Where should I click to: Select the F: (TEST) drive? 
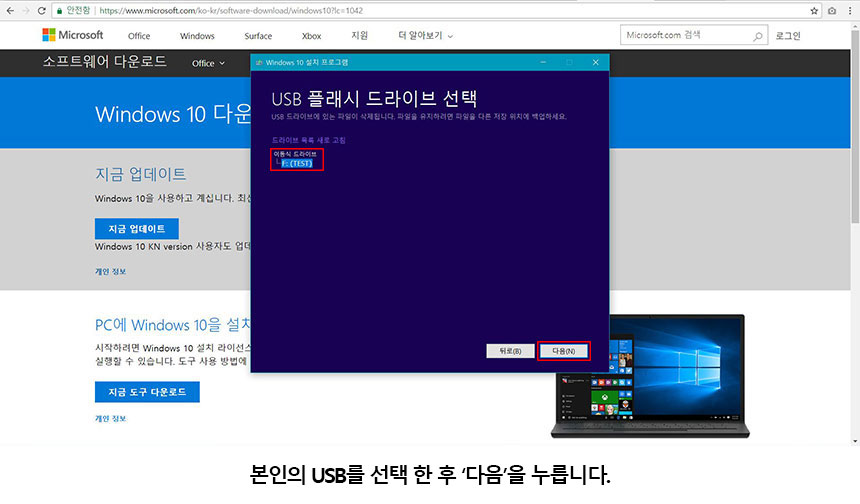[x=297, y=163]
